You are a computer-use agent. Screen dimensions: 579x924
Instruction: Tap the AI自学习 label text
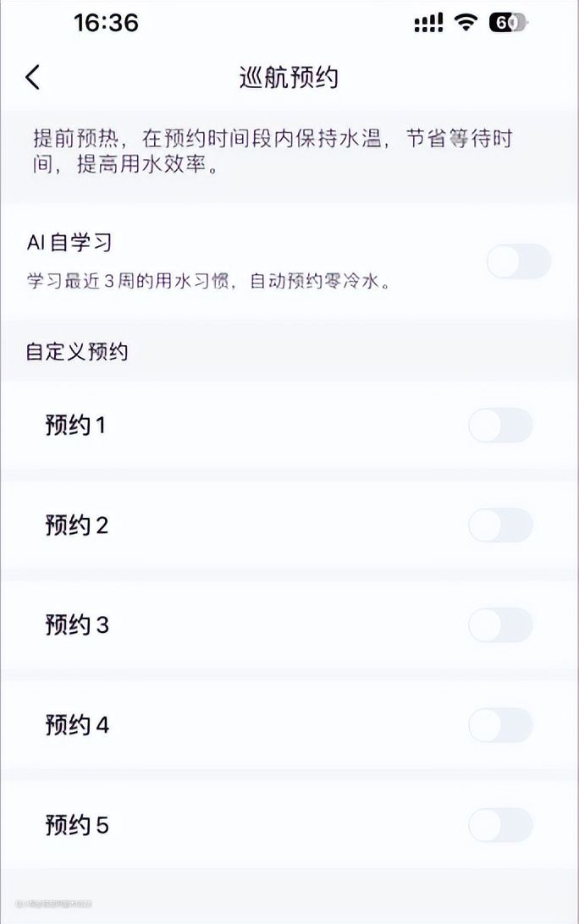[x=69, y=243]
